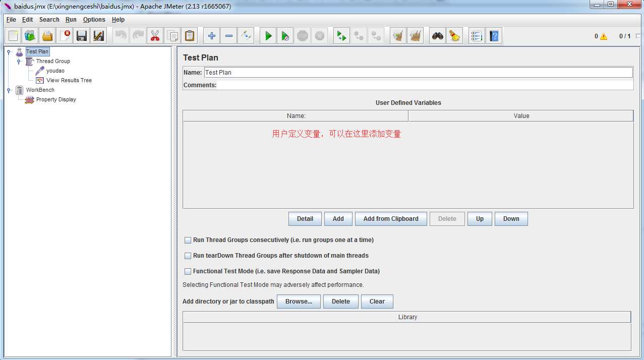
Task: Click the Undo arrow icon
Action: point(121,36)
